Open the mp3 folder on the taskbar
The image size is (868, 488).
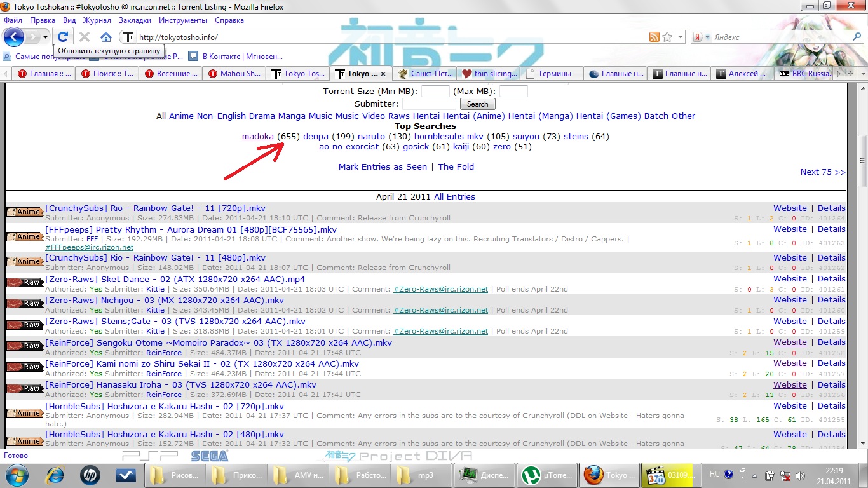coord(422,475)
